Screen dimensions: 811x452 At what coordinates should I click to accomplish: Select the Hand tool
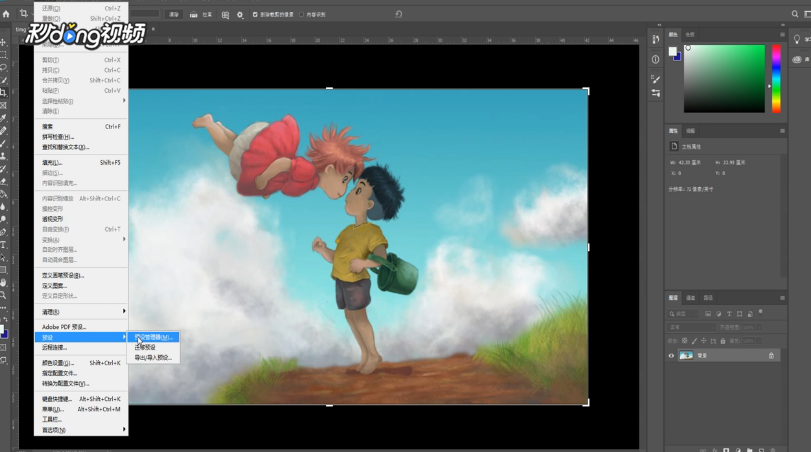(x=3, y=282)
